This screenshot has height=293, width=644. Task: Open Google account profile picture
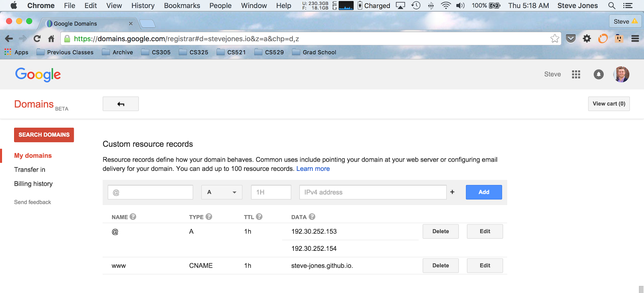[621, 74]
